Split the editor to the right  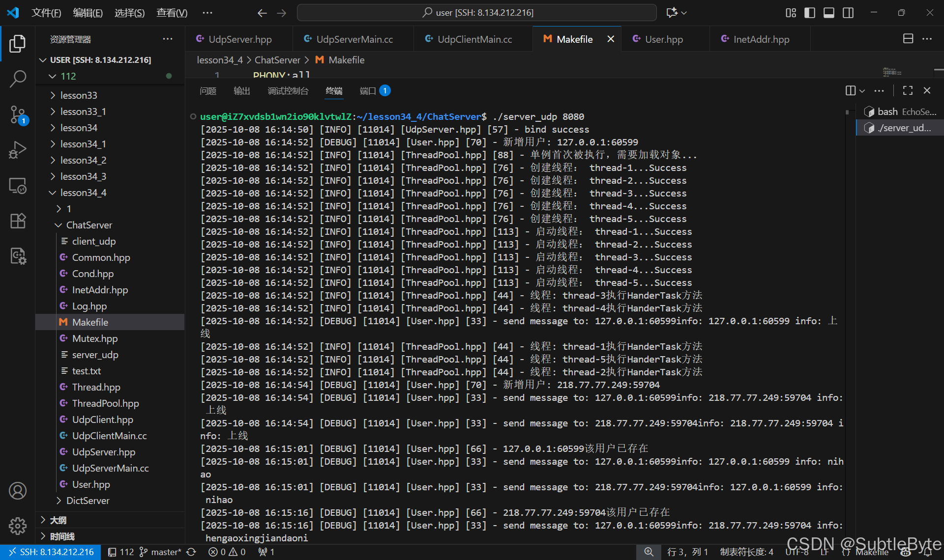pyautogui.click(x=908, y=39)
